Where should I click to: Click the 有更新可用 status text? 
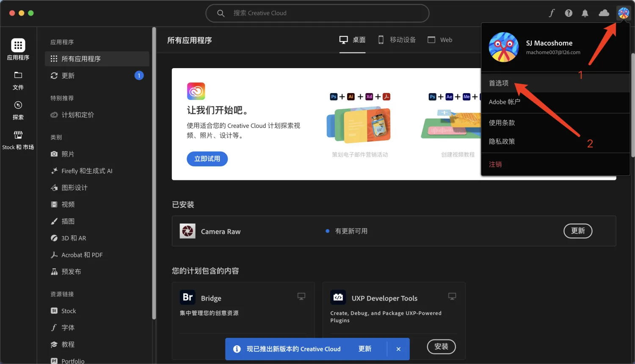pyautogui.click(x=351, y=231)
